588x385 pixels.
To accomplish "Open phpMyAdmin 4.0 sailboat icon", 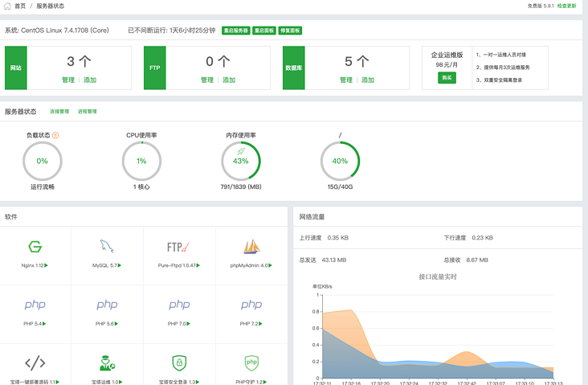I will (x=251, y=247).
